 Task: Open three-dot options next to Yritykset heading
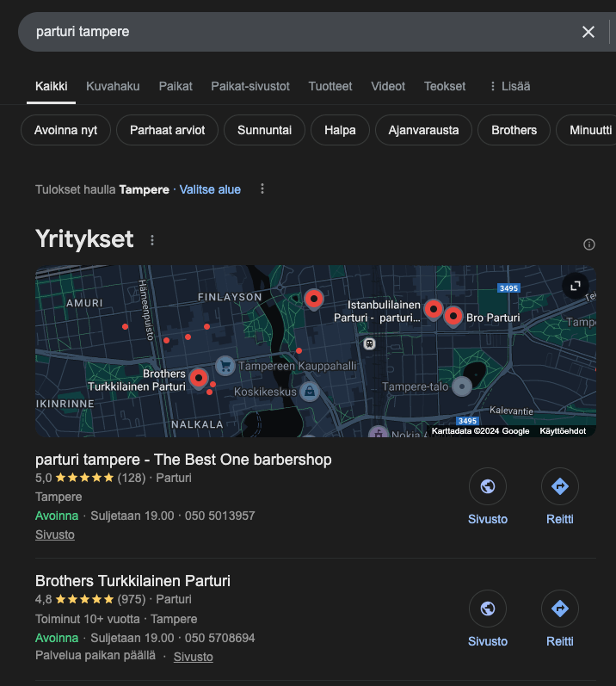153,240
